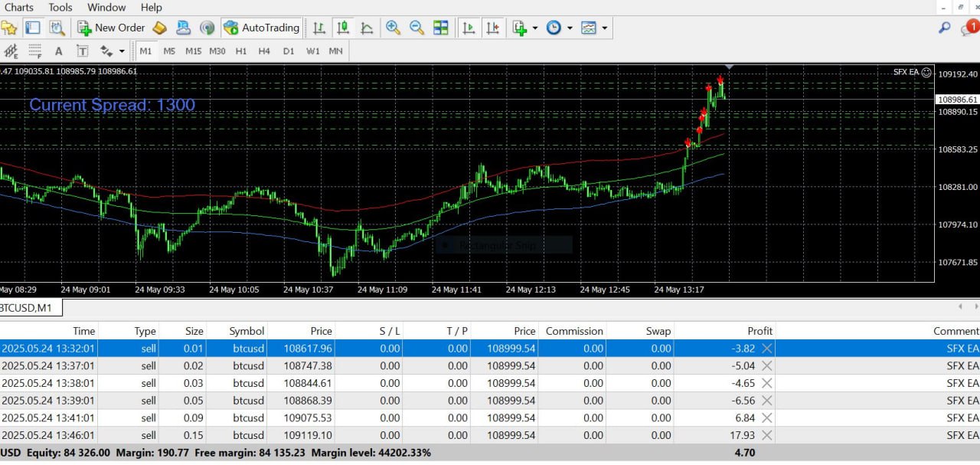Open the search magnifier icon

(x=945, y=28)
